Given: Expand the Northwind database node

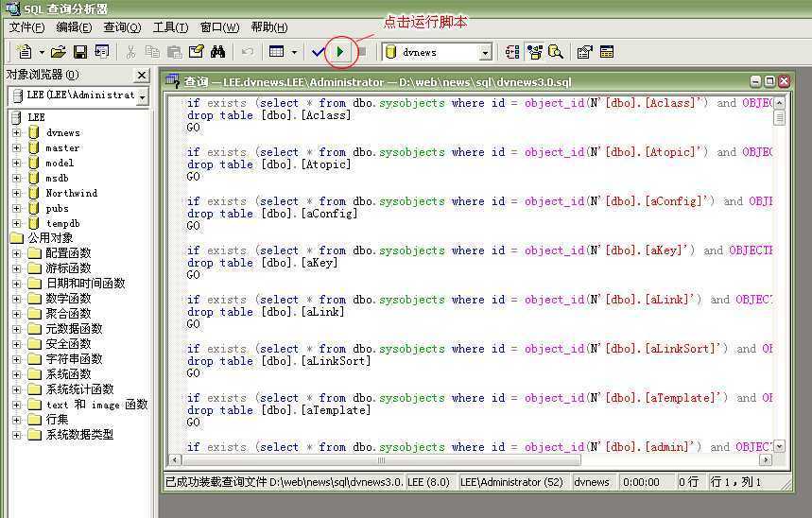Looking at the screenshot, I should (x=17, y=193).
